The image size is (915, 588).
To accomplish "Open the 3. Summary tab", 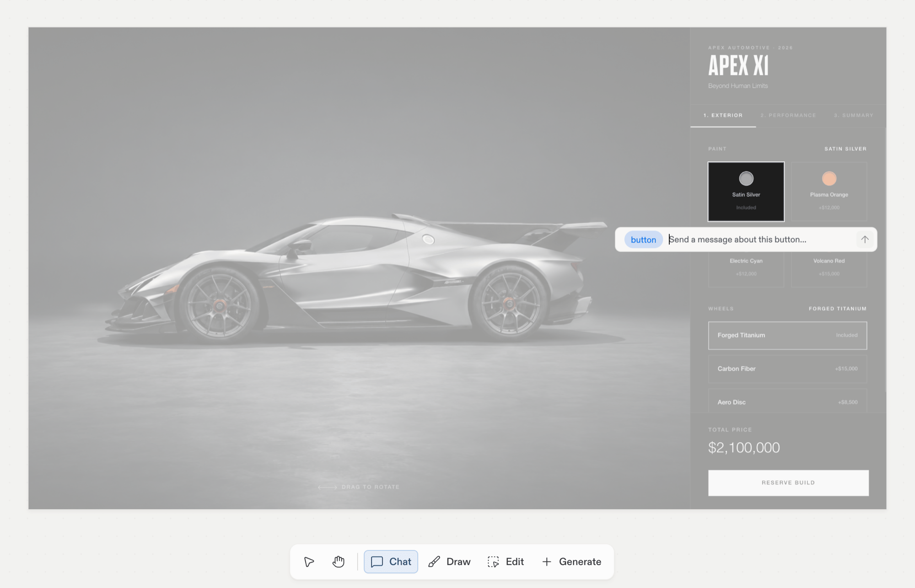I will click(854, 115).
